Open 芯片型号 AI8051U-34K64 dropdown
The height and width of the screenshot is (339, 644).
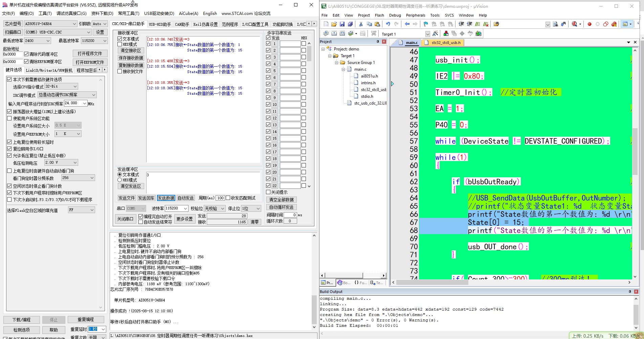click(x=50, y=24)
